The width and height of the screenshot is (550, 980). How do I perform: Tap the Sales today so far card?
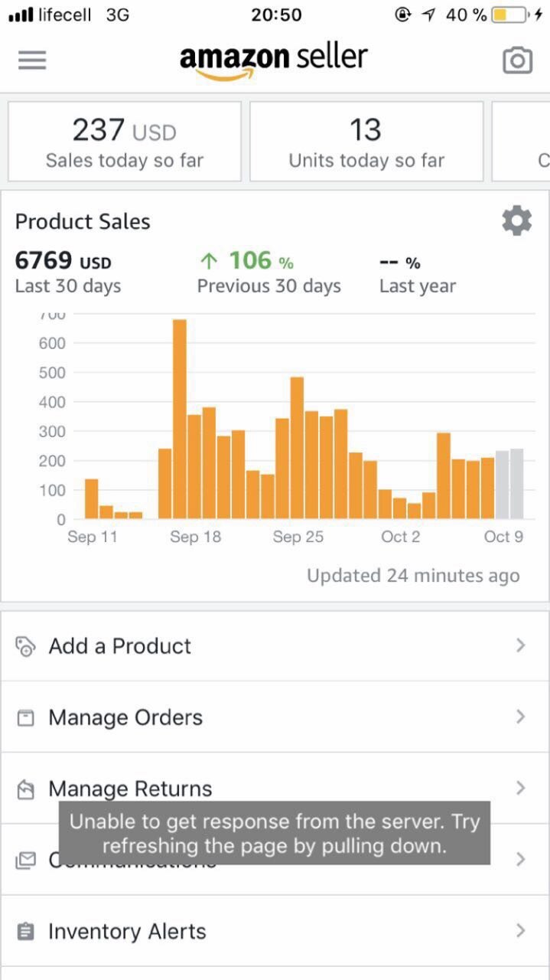(x=125, y=142)
